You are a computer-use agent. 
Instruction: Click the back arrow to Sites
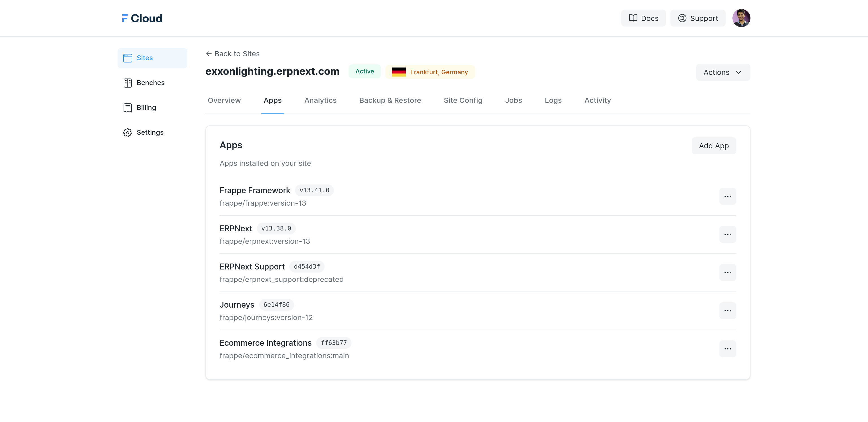coord(209,54)
